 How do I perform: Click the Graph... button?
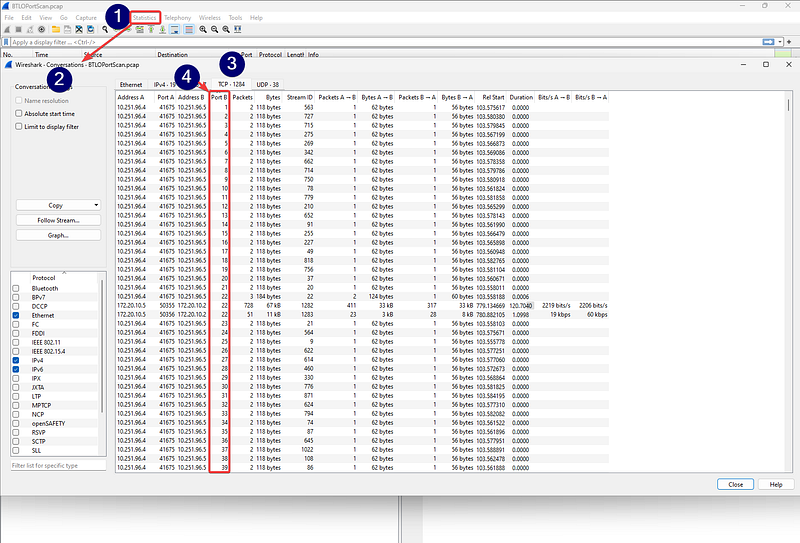pos(58,235)
